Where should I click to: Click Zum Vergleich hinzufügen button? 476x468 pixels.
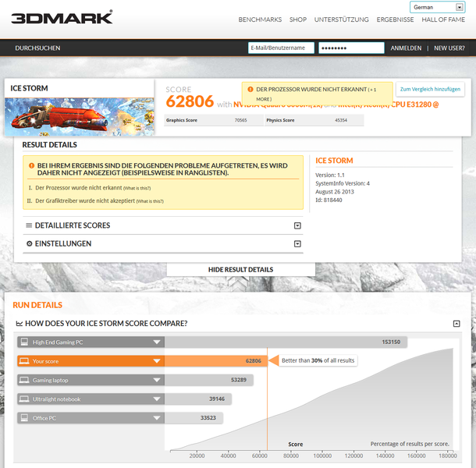(430, 89)
